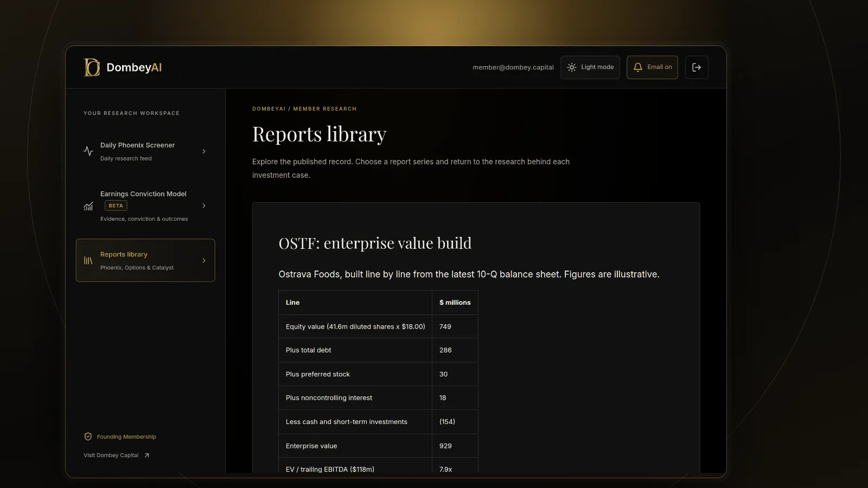The height and width of the screenshot is (488, 868).
Task: Click the Enterprise value row label
Action: [x=311, y=446]
